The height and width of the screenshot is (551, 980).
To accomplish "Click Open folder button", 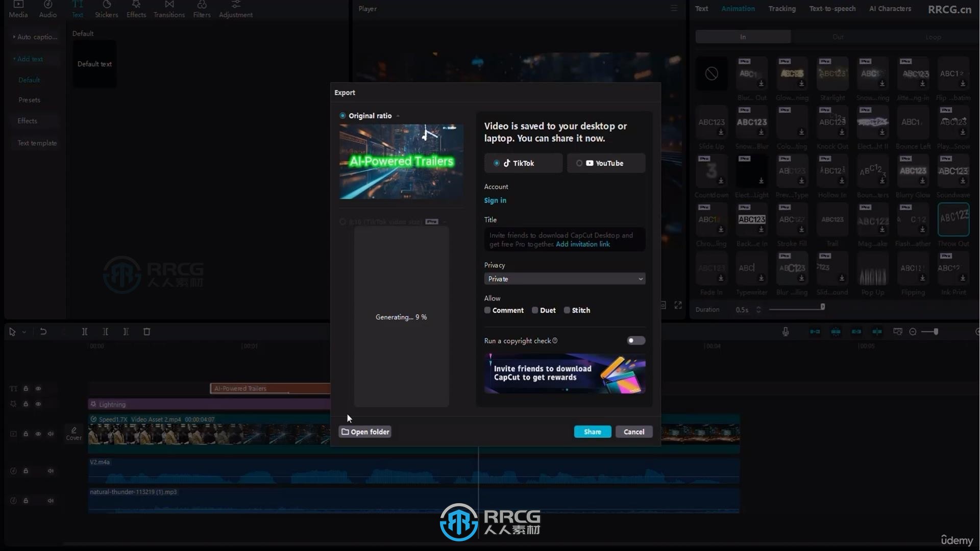I will click(x=365, y=432).
